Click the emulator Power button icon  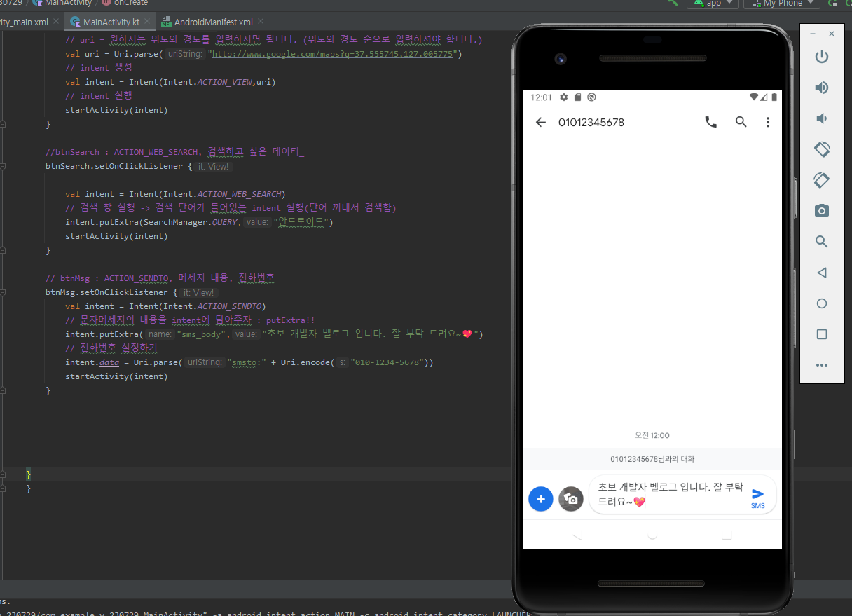click(x=822, y=57)
